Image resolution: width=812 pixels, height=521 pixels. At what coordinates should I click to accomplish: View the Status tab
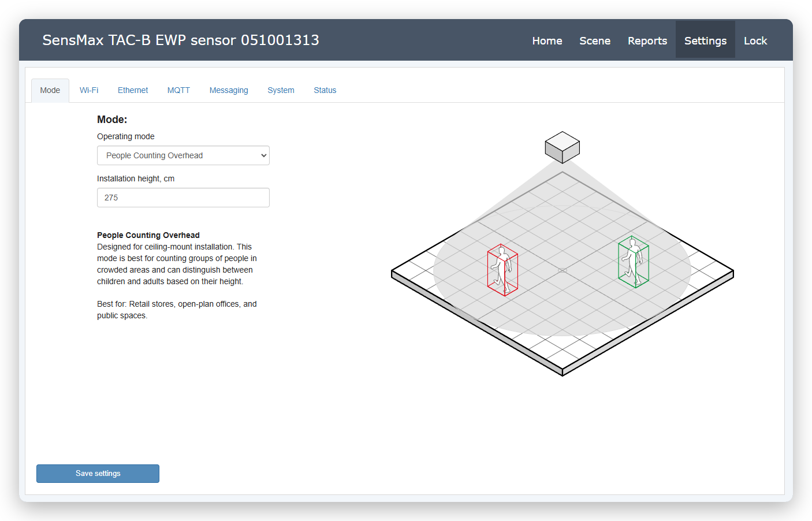pyautogui.click(x=325, y=90)
